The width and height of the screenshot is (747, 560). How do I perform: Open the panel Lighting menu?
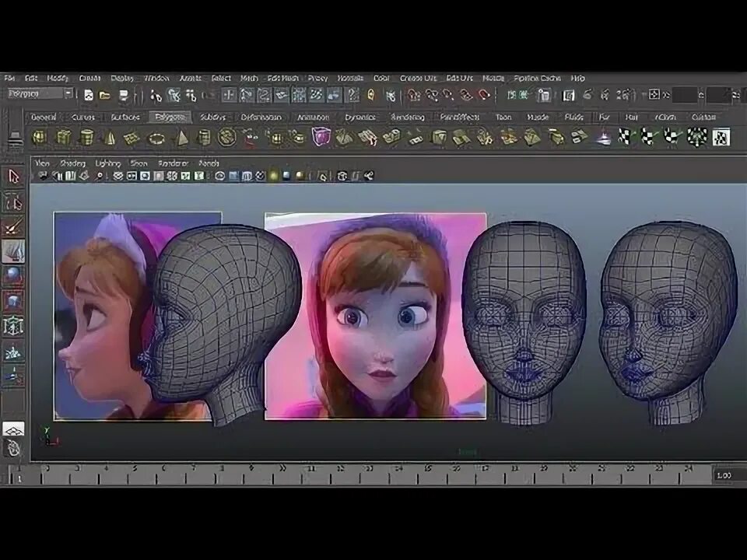click(x=108, y=163)
